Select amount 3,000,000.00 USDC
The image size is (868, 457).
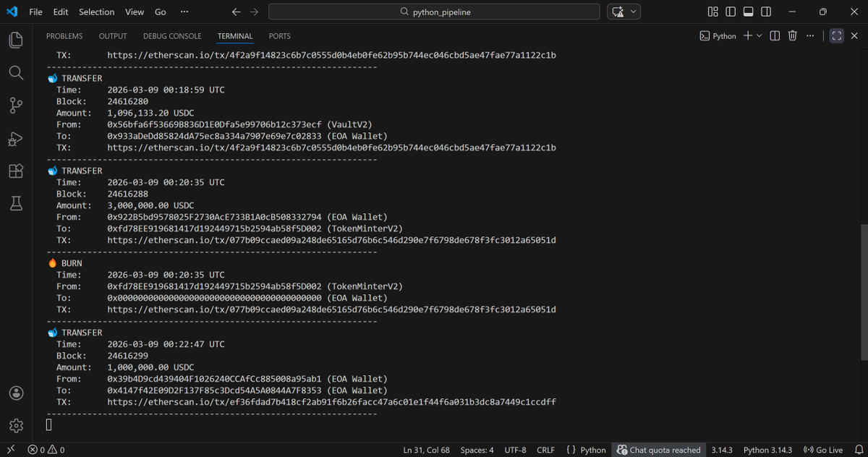click(150, 205)
